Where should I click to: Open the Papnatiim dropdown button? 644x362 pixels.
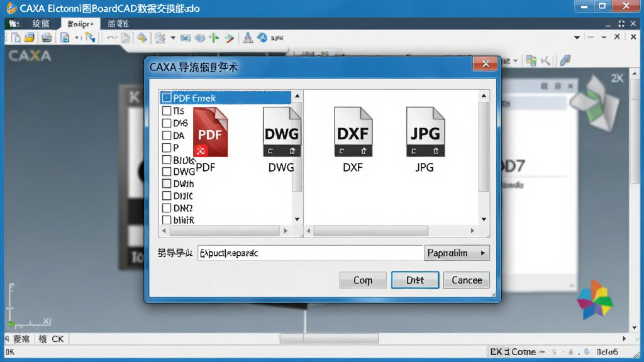click(x=457, y=253)
